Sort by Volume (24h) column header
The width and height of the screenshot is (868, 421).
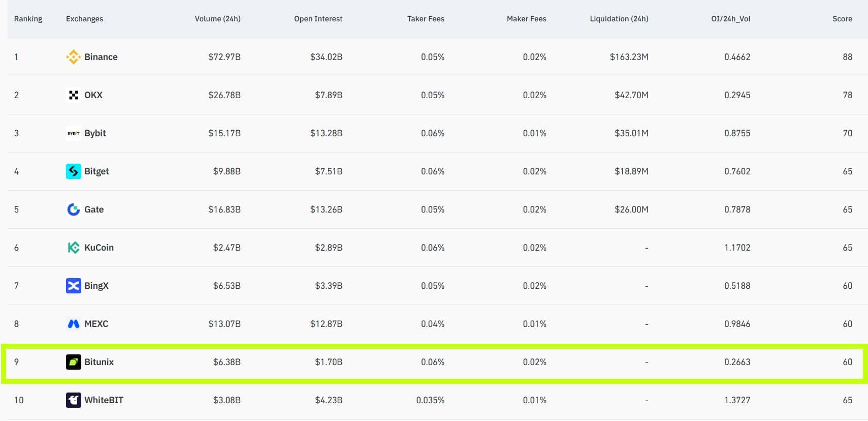[x=218, y=19]
